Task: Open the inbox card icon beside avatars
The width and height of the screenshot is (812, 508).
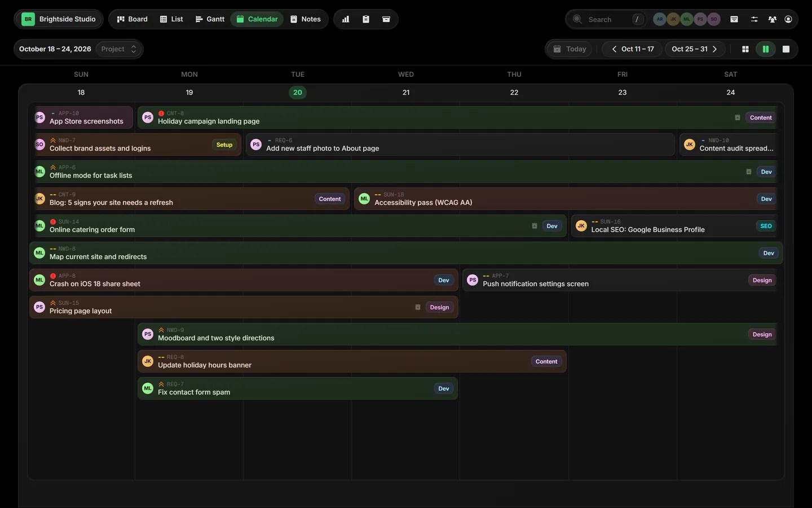Action: click(734, 19)
